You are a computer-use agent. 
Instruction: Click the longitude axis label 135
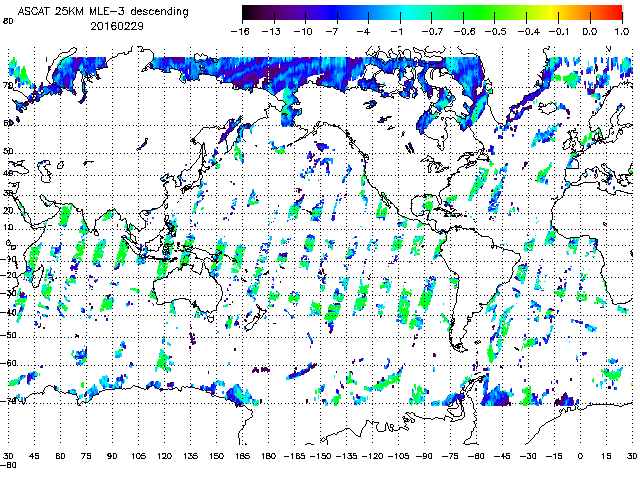[191, 456]
